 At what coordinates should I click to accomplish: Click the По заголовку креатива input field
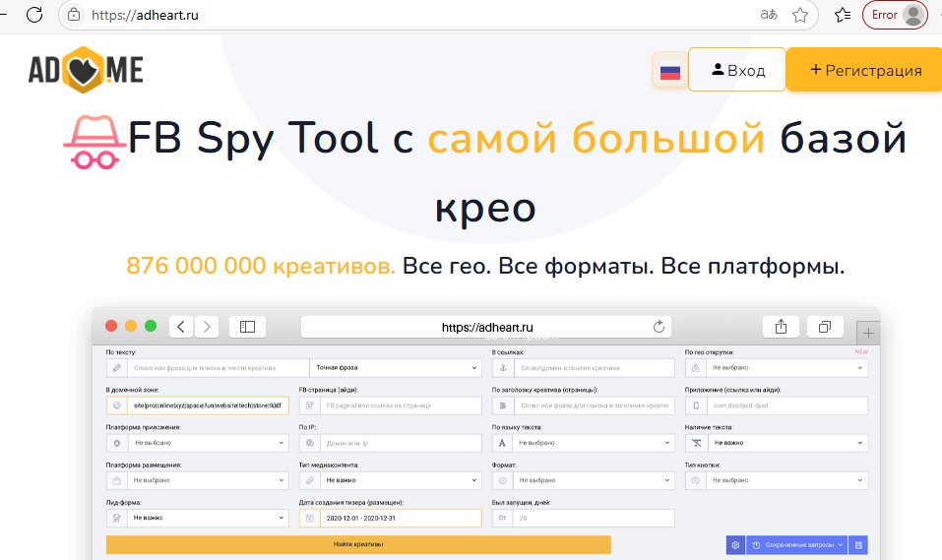tap(595, 405)
